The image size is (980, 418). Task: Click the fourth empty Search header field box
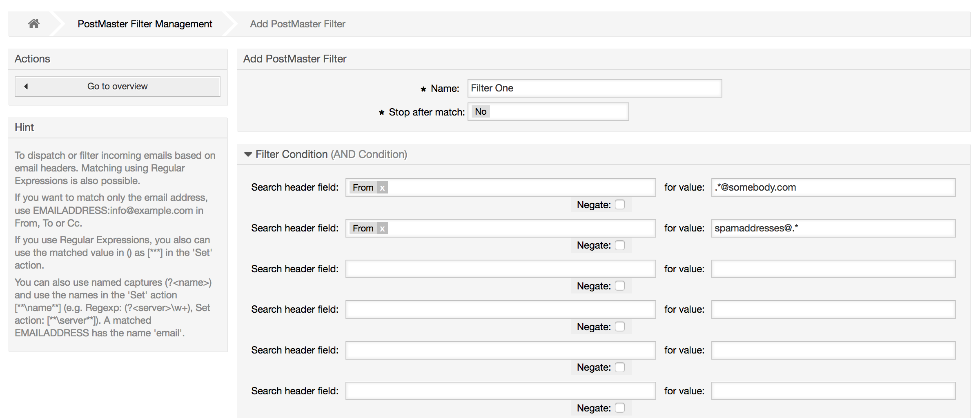pyautogui.click(x=500, y=309)
